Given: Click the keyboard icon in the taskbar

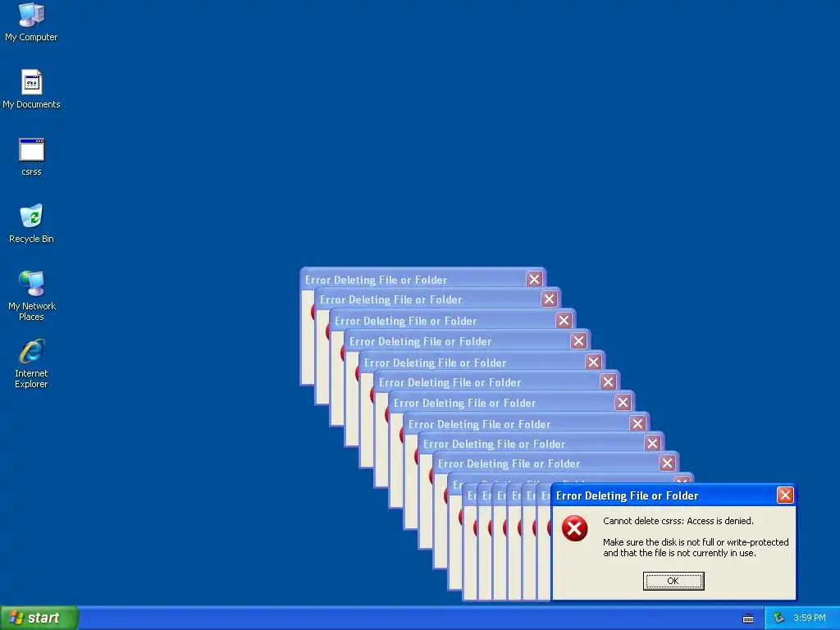Looking at the screenshot, I should click(748, 619).
